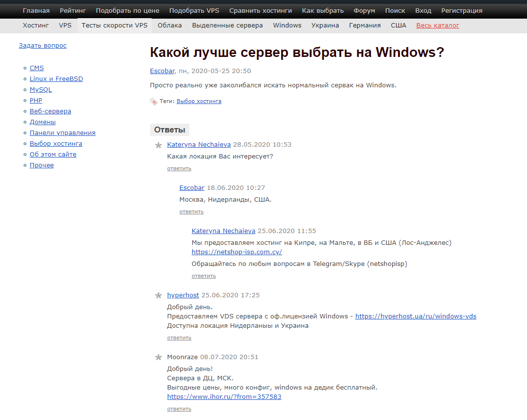Open the Весь каталог link
This screenshot has height=420, width=527.
(438, 25)
